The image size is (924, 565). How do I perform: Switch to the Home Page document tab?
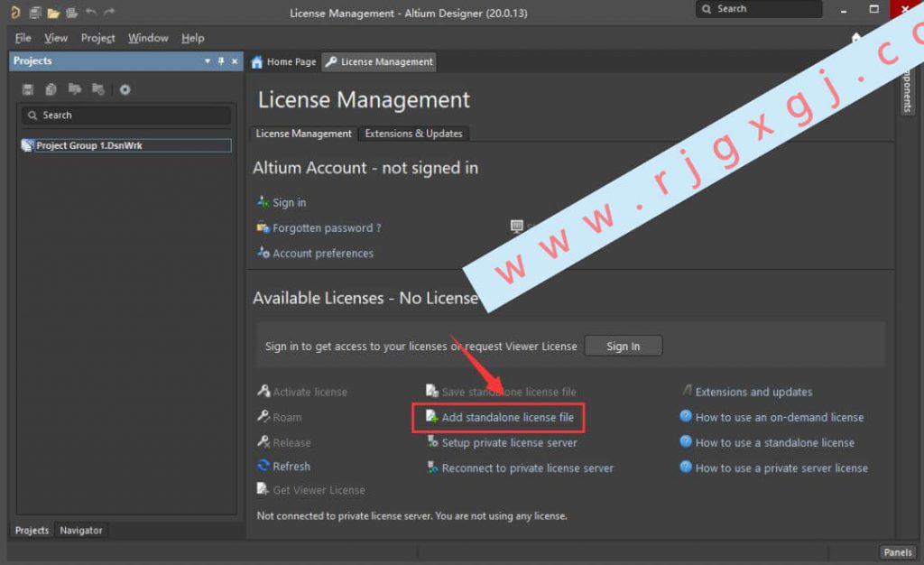point(284,62)
